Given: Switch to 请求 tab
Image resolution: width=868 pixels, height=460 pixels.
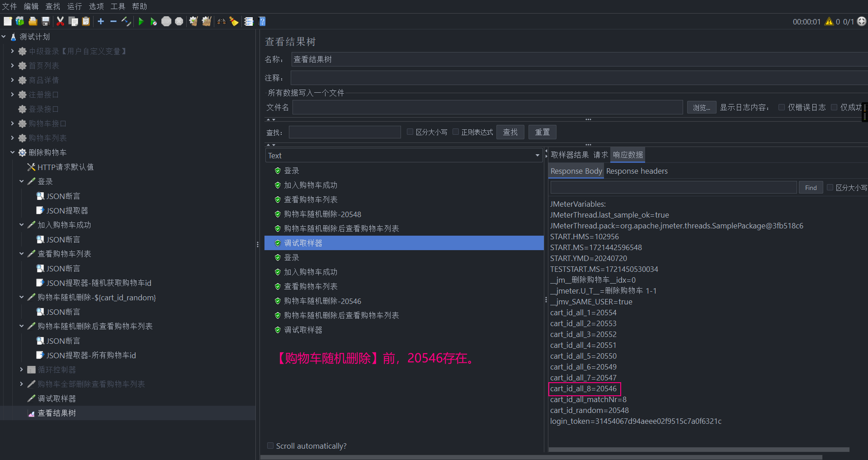Looking at the screenshot, I should [x=601, y=155].
